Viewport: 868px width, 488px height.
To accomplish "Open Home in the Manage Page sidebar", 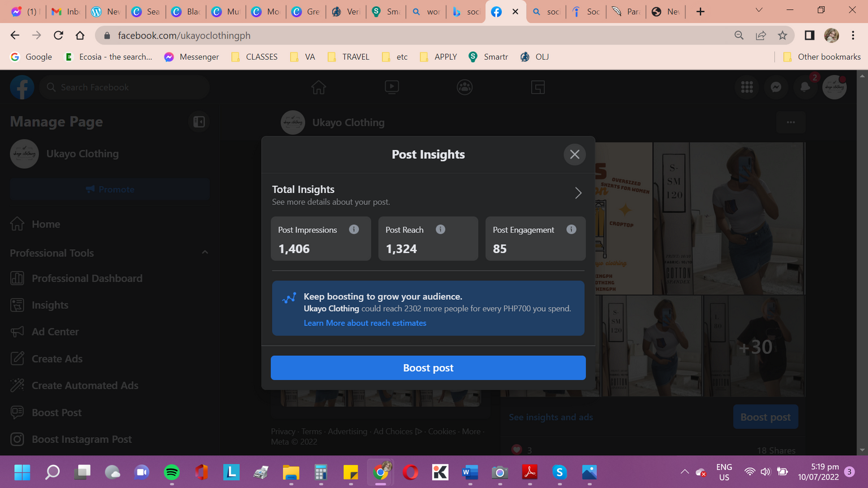I will point(110,224).
